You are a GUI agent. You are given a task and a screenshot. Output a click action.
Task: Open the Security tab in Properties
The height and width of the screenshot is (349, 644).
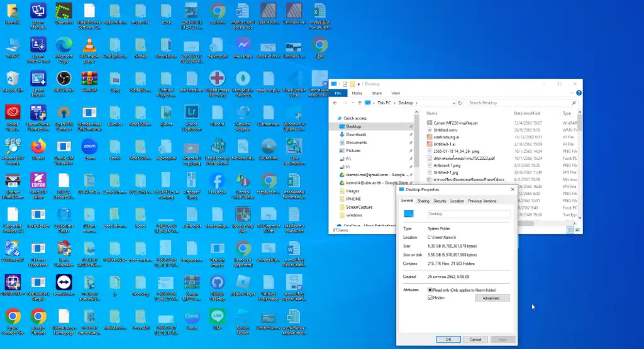[x=440, y=201]
